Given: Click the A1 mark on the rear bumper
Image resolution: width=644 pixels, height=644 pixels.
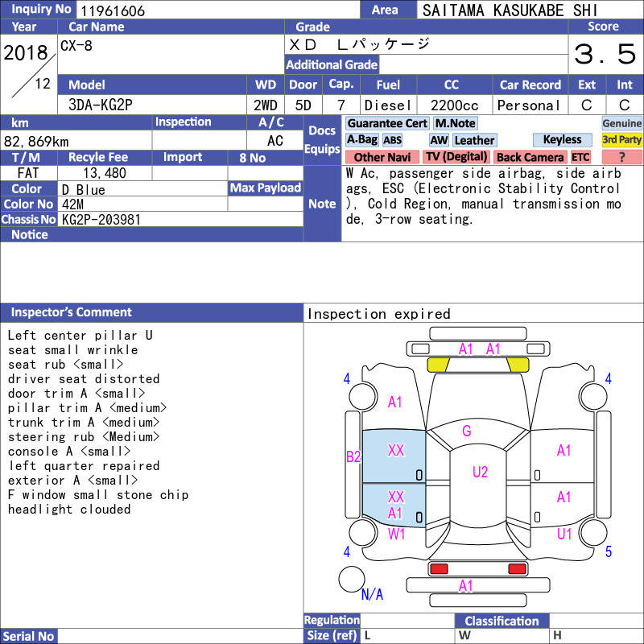Looking at the screenshot, I should coord(466,586).
